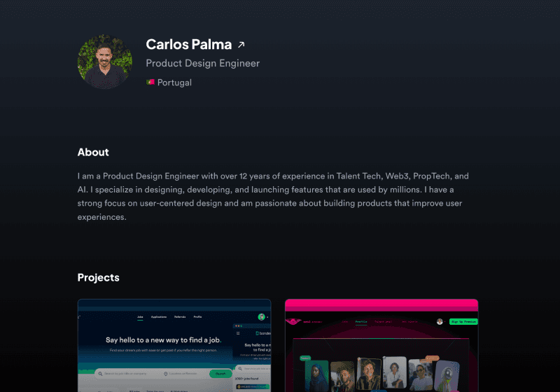The image size is (560, 392).
Task: Click the hamburger menu icon in the mobile preview
Action: click(x=238, y=333)
